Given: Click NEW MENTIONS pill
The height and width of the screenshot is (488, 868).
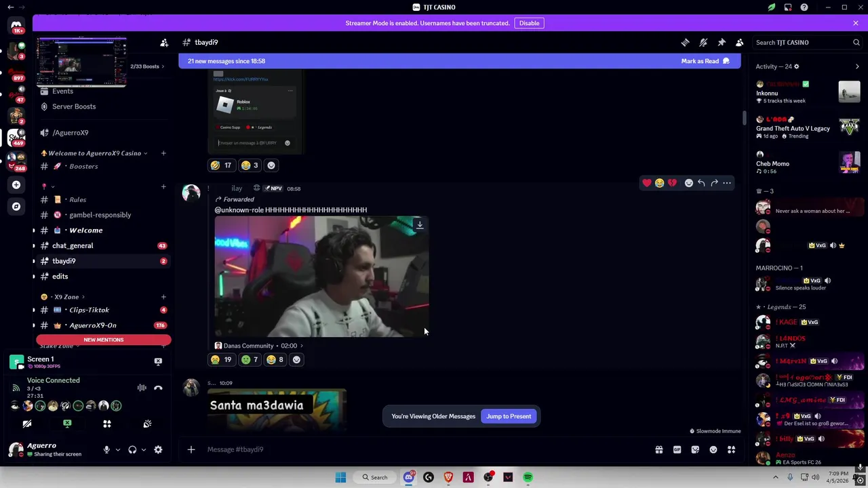Looking at the screenshot, I should click(x=104, y=340).
